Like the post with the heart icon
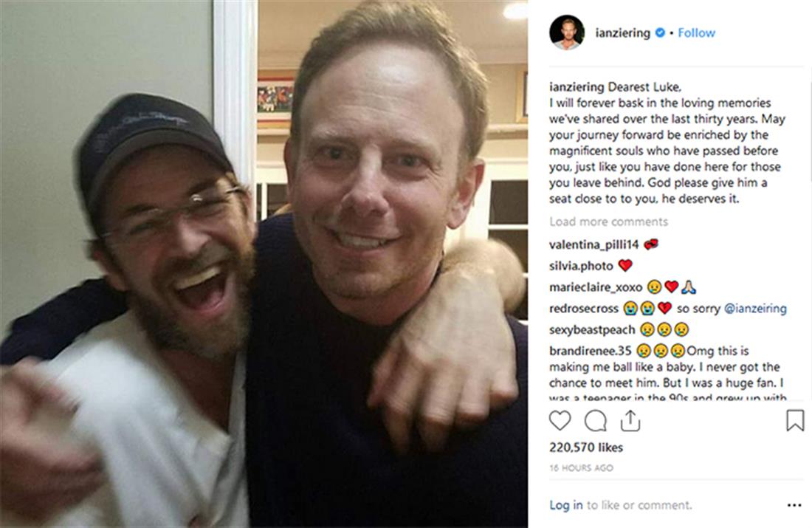The height and width of the screenshot is (528, 812). (560, 420)
